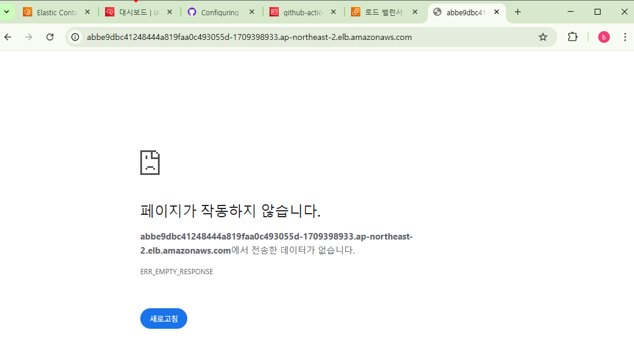This screenshot has height=364, width=634.
Task: Open a new tab with plus button
Action: pos(518,12)
